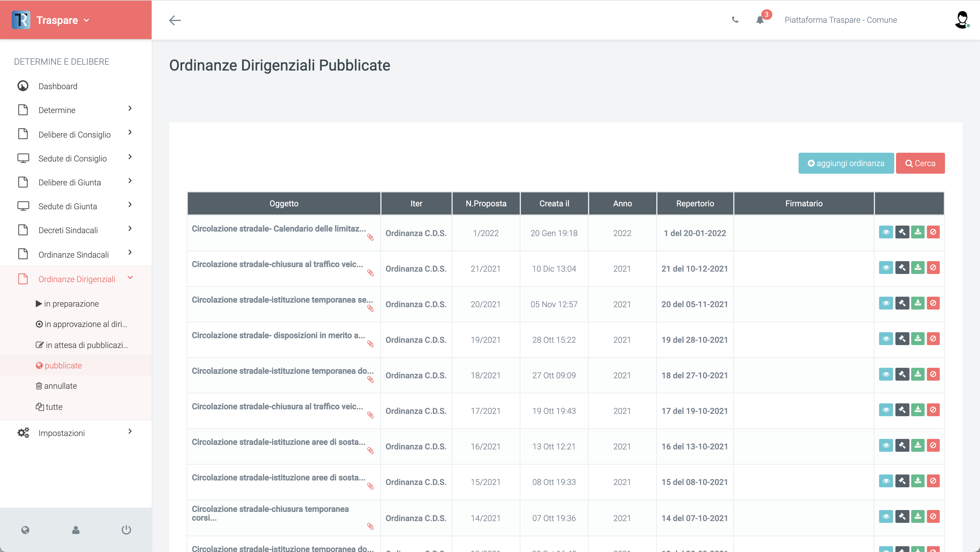
Task: Cancel ordinance 21/2021 red icon
Action: click(x=933, y=268)
